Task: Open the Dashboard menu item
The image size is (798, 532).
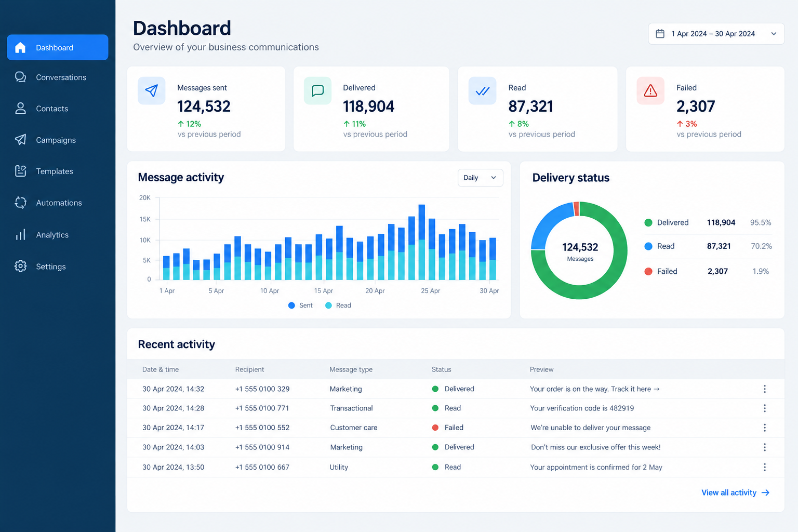Action: pos(58,48)
